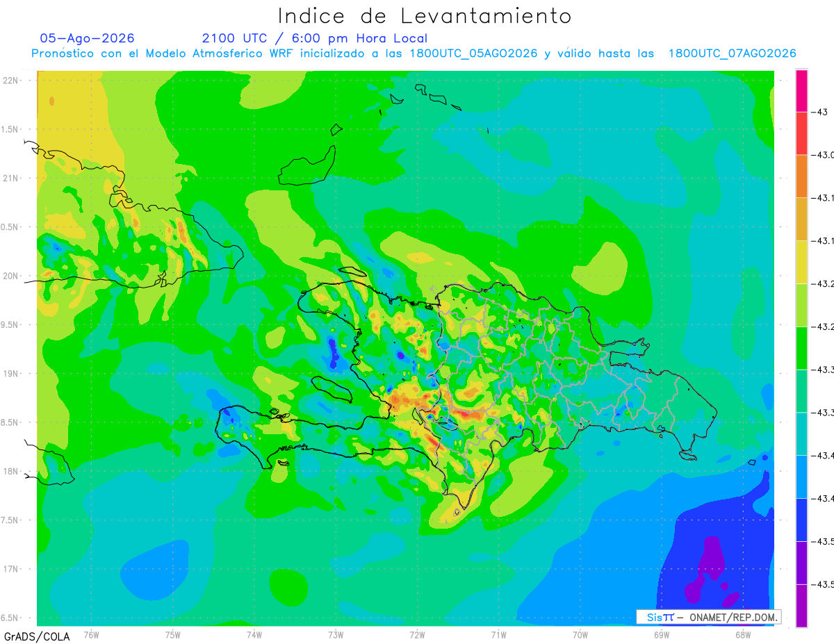
Task: Click the '20N' latitude axis label
Action: (12, 276)
